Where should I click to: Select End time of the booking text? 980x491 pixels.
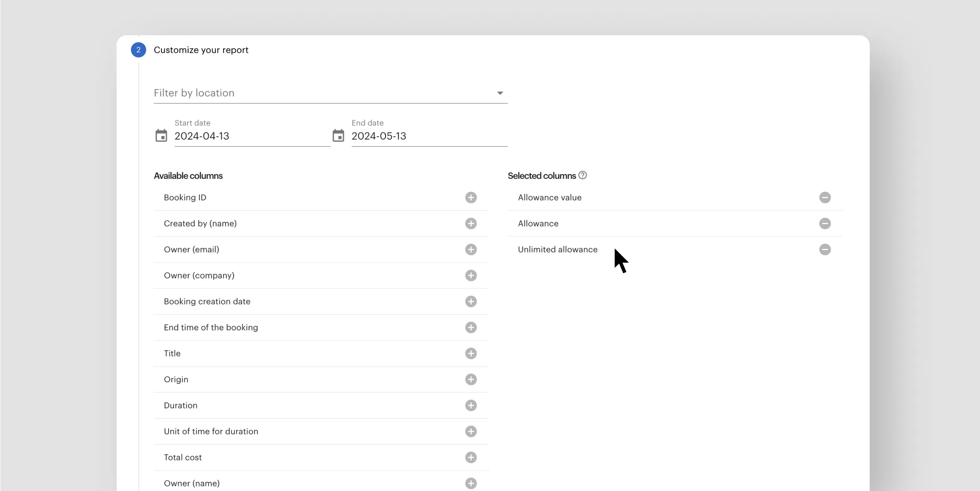tap(211, 328)
